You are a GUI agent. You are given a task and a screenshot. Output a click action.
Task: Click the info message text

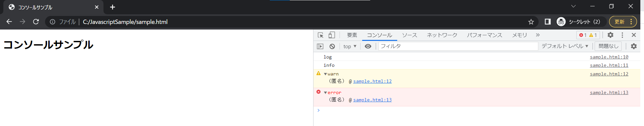[x=329, y=65]
